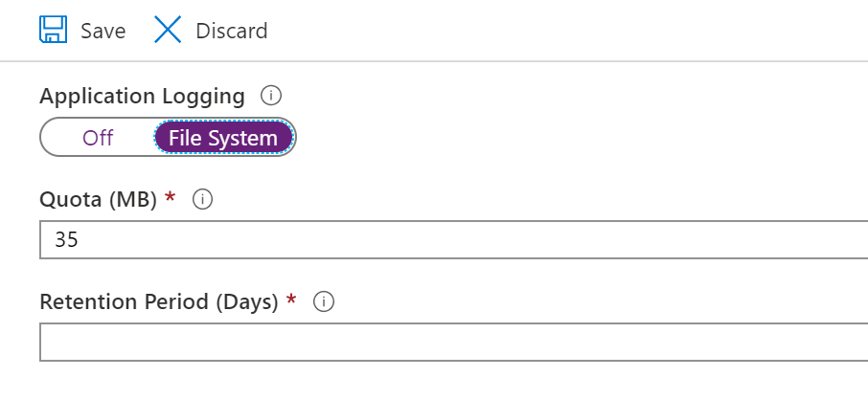This screenshot has width=868, height=400.
Task: Turn Application Logging Off
Action: pos(98,137)
